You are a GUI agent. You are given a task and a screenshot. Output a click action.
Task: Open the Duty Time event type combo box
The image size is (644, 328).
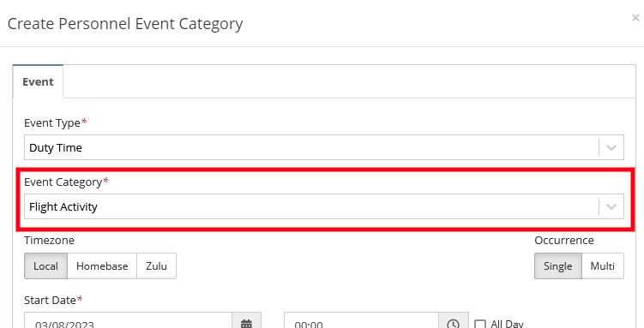pos(323,147)
